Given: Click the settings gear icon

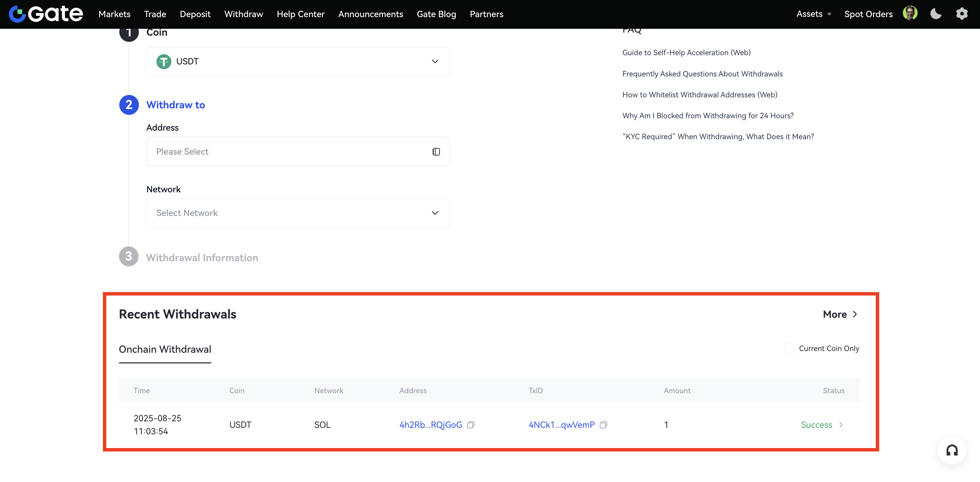Looking at the screenshot, I should [x=961, y=14].
